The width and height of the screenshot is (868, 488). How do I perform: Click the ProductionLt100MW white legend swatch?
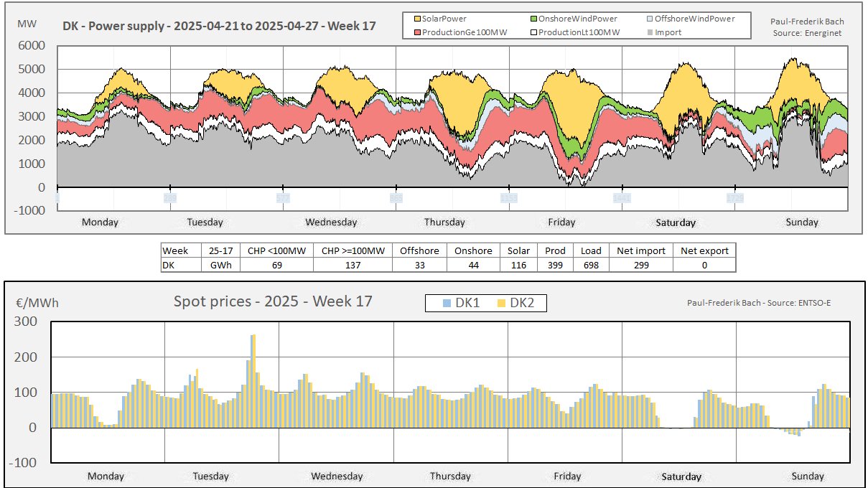534,32
